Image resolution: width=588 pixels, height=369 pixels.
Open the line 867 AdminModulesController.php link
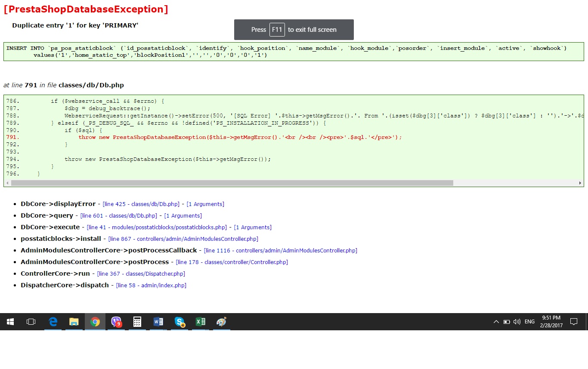click(183, 239)
